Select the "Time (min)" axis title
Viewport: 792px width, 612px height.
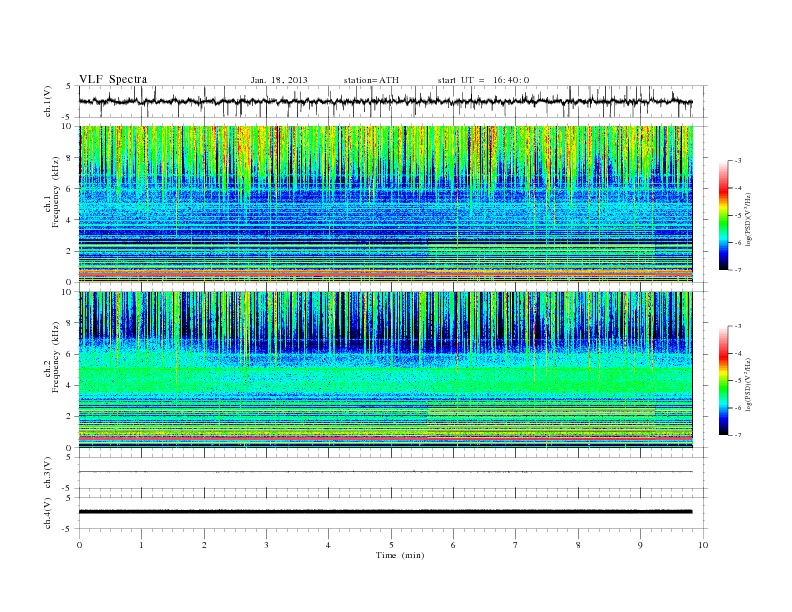pyautogui.click(x=400, y=555)
